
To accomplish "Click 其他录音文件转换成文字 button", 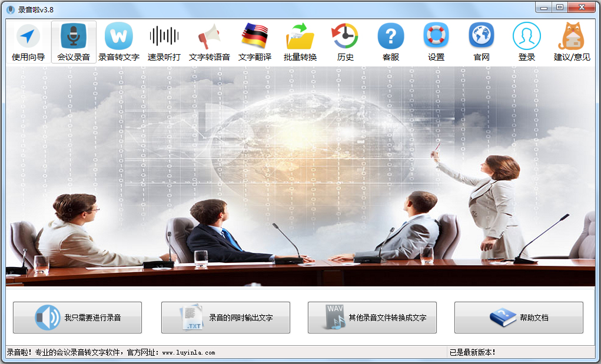I will (x=372, y=318).
